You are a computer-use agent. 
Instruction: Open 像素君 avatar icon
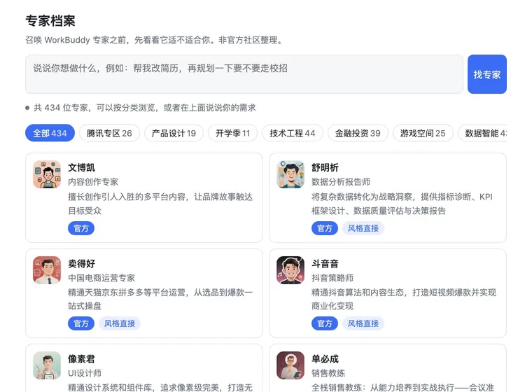tap(47, 365)
